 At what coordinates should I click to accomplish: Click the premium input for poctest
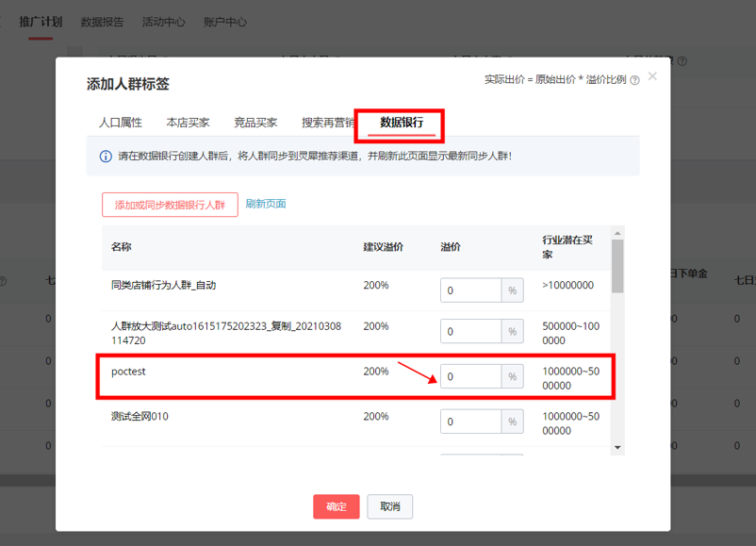[x=470, y=376]
